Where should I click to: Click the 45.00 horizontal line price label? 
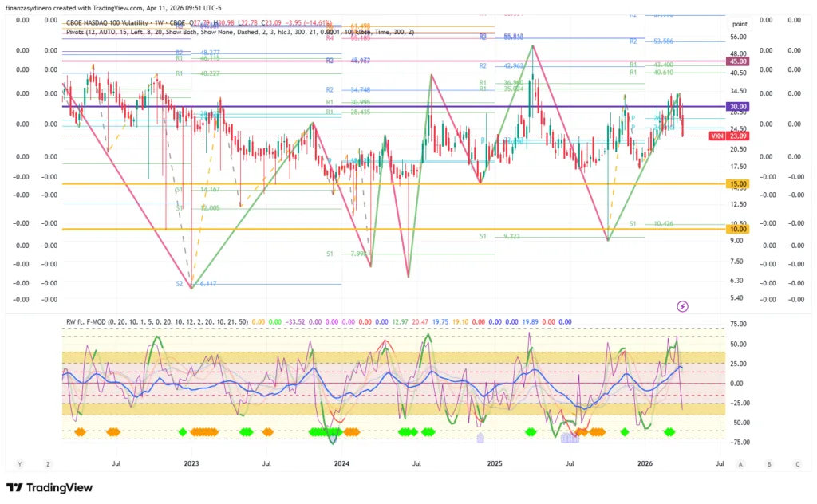[736, 61]
